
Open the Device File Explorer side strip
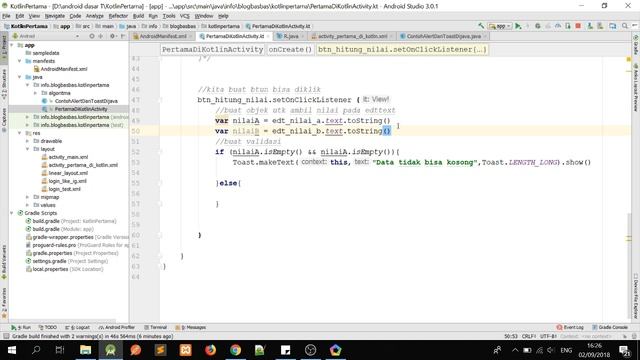[636, 296]
